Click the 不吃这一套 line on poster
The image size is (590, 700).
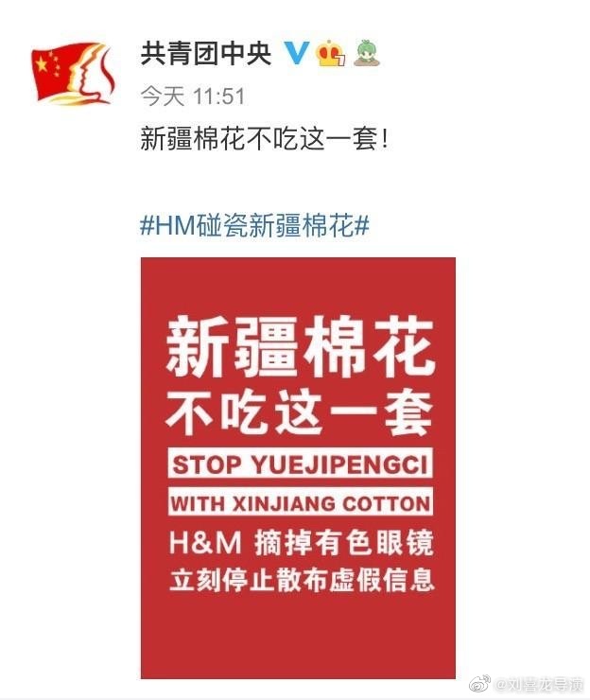(300, 413)
